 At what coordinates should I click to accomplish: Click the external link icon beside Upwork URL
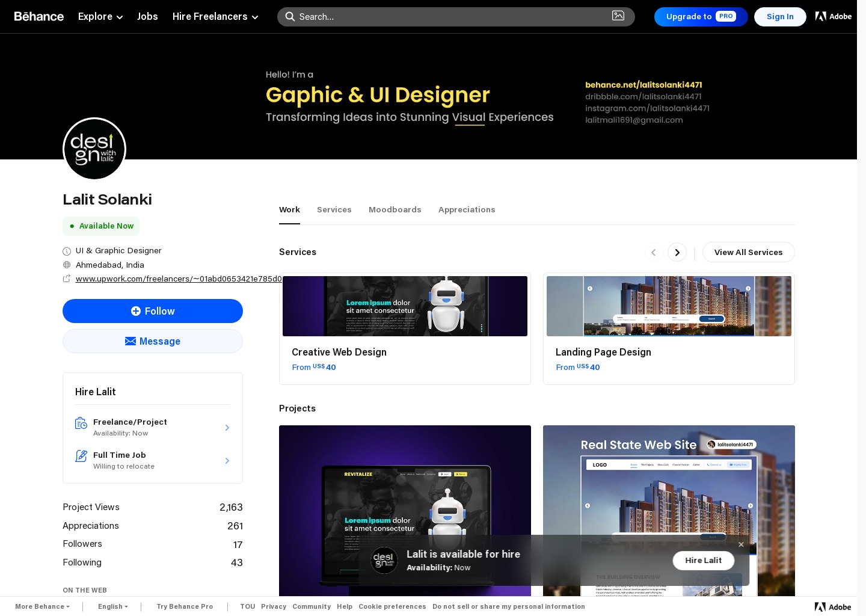tap(67, 279)
